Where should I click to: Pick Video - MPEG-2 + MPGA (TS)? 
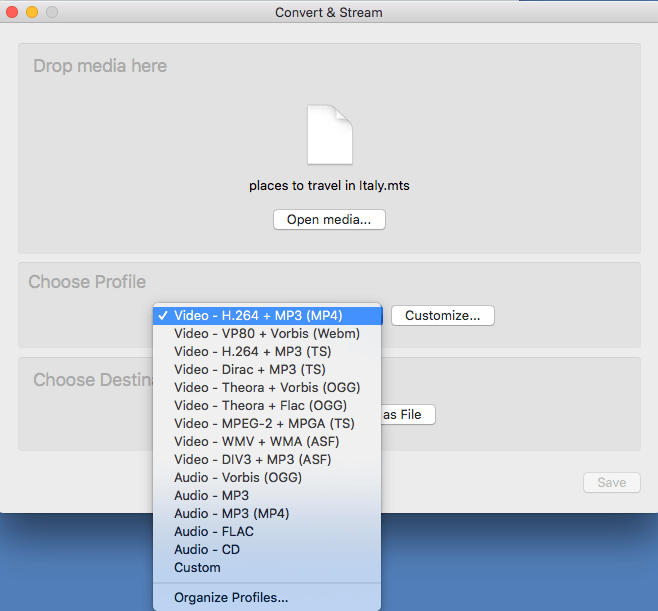[x=267, y=424]
